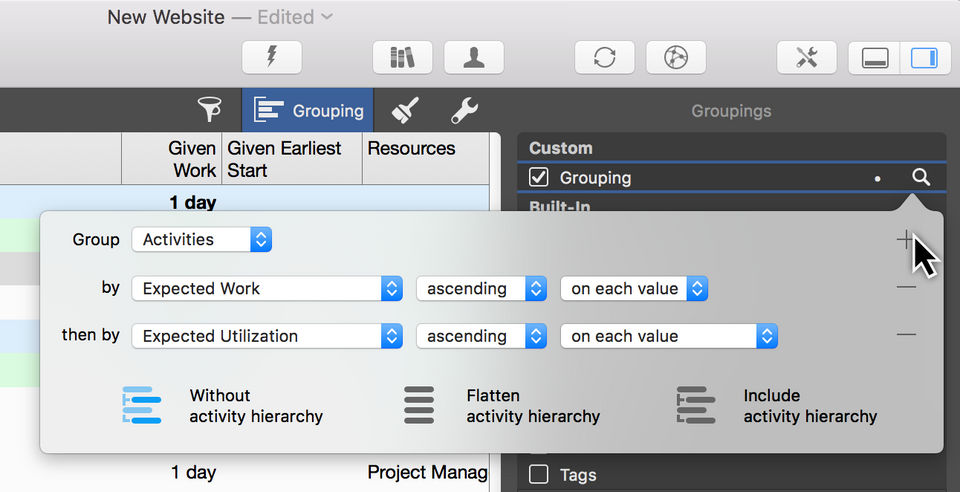Click the lightning bolt toolbar icon
960x492 pixels.
click(x=271, y=57)
